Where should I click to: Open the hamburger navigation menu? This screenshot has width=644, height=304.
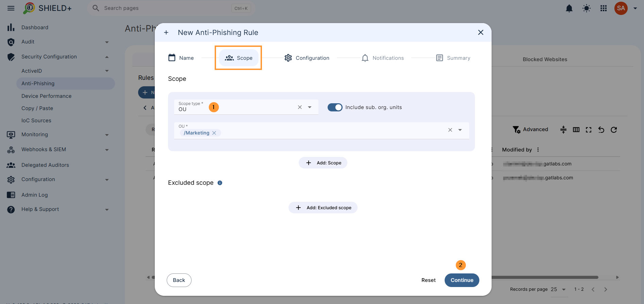[x=11, y=8]
